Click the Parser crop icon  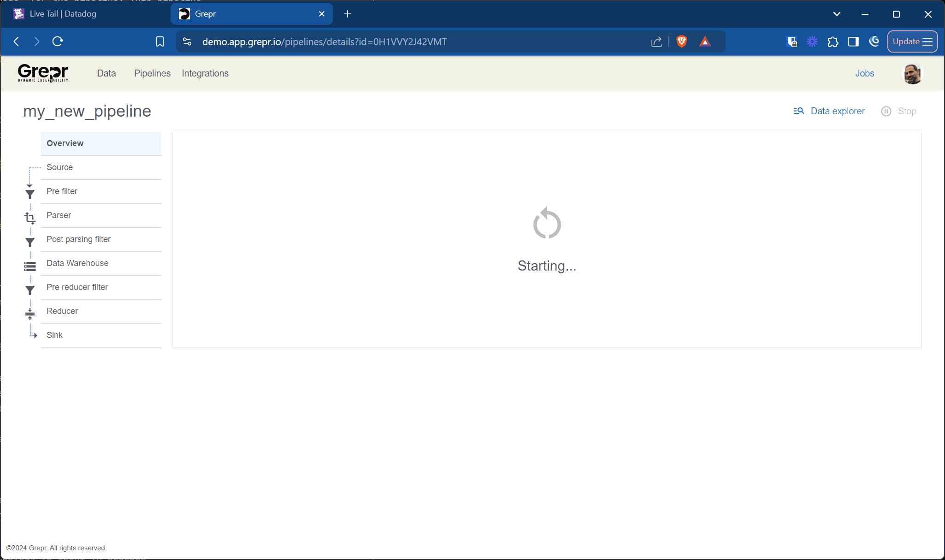click(x=30, y=218)
